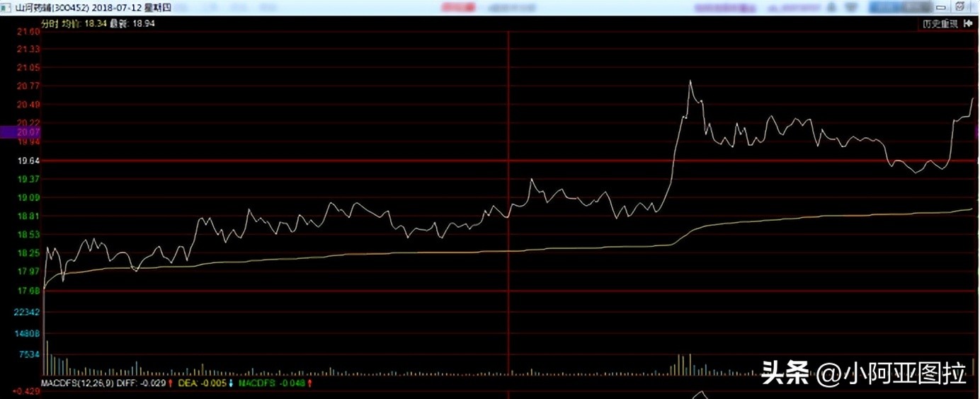Click the 19.64 price axis label
The image size is (980, 399).
point(28,161)
